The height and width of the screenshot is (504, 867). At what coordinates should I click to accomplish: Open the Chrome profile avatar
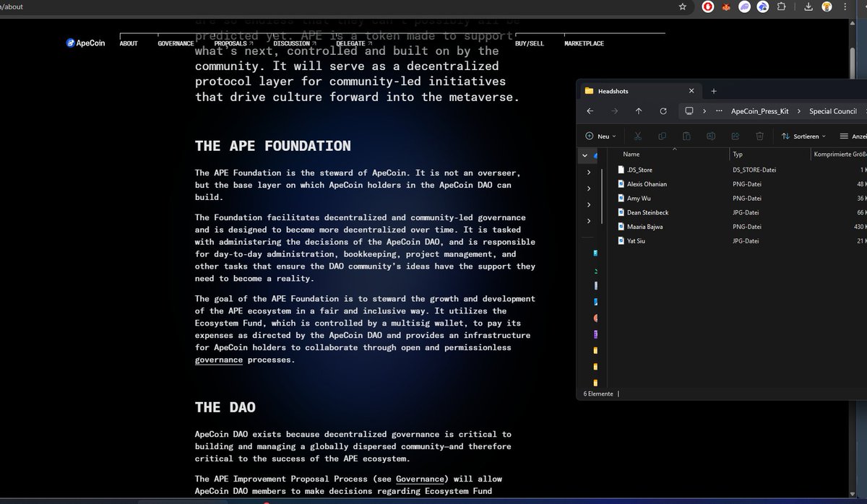point(826,6)
